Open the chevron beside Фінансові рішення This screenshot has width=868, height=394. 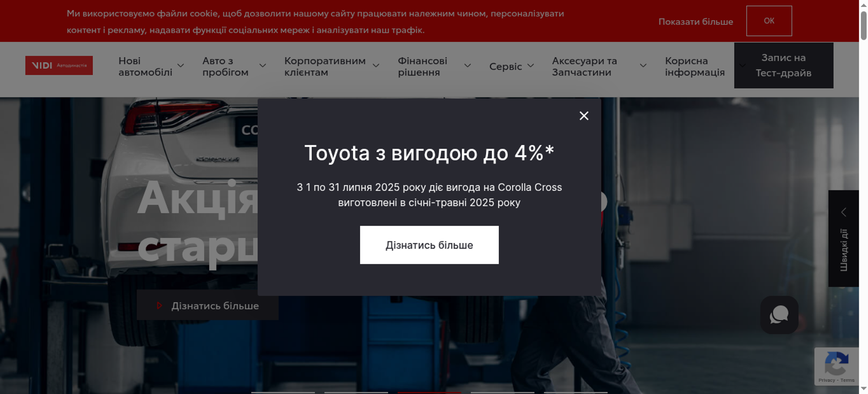[x=467, y=66]
